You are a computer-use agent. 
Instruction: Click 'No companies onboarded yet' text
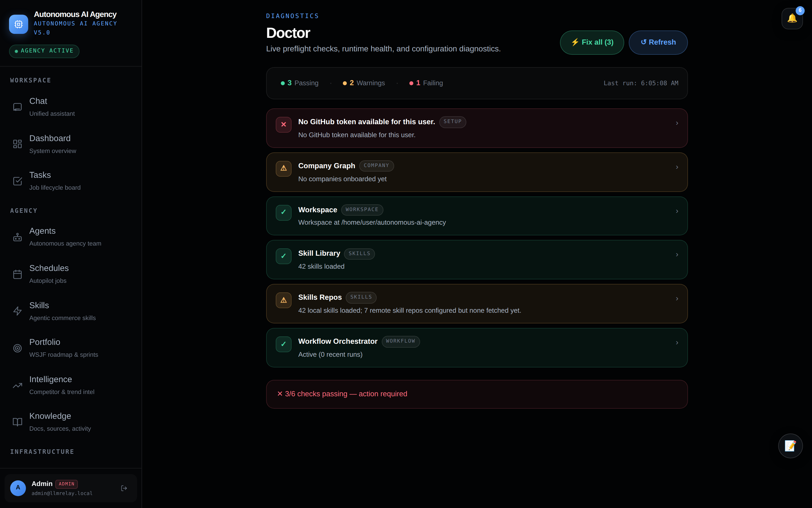(342, 179)
